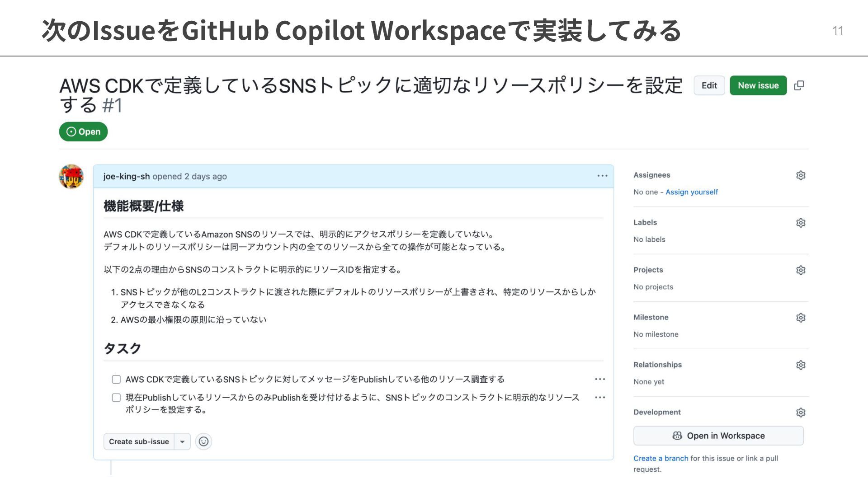Add emoji reaction via smiley icon
This screenshot has width=868, height=488.
203,441
